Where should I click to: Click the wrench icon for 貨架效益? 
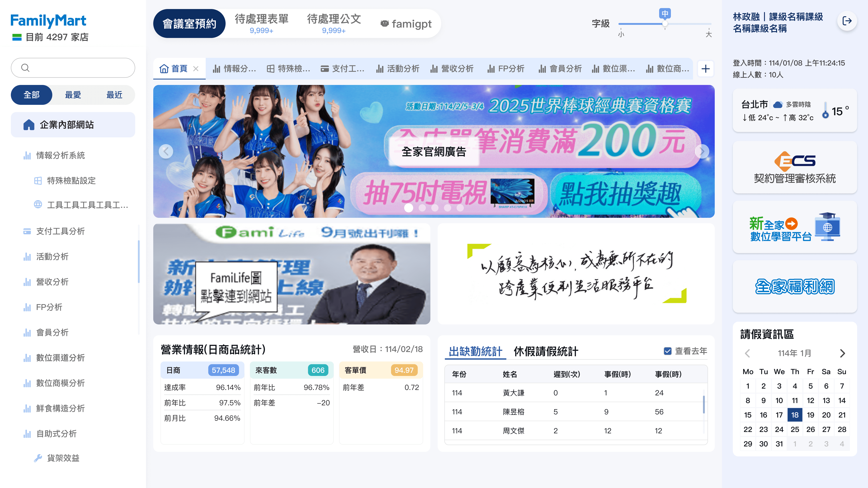point(38,458)
